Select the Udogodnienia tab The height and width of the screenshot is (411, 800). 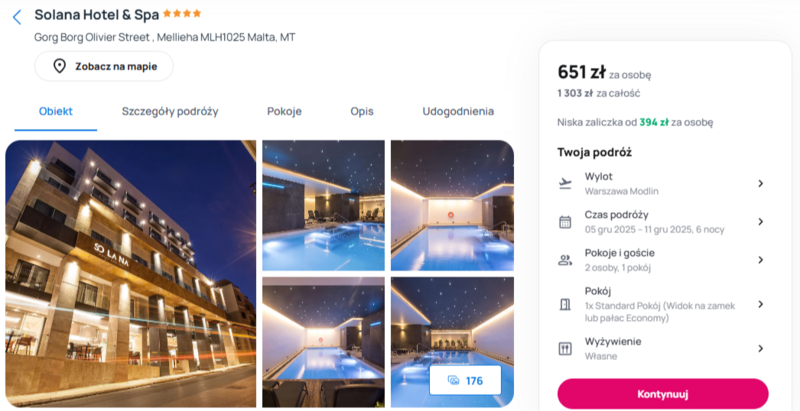point(458,111)
